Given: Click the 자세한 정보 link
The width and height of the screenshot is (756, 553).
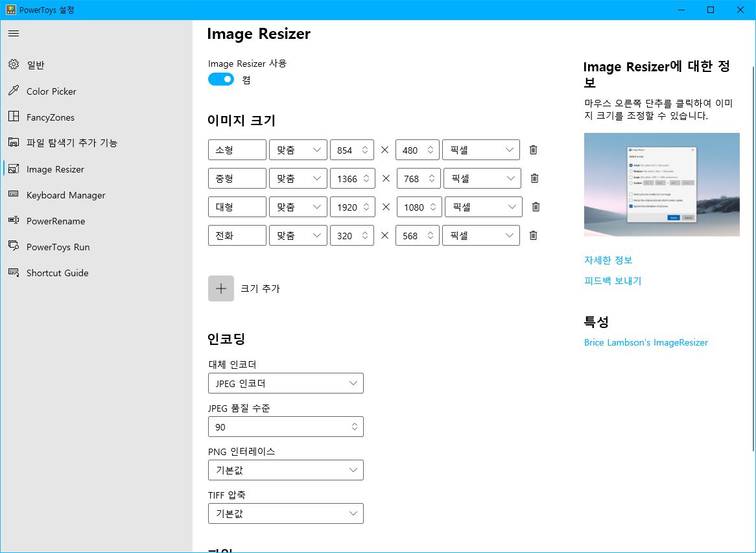Looking at the screenshot, I should (x=608, y=260).
